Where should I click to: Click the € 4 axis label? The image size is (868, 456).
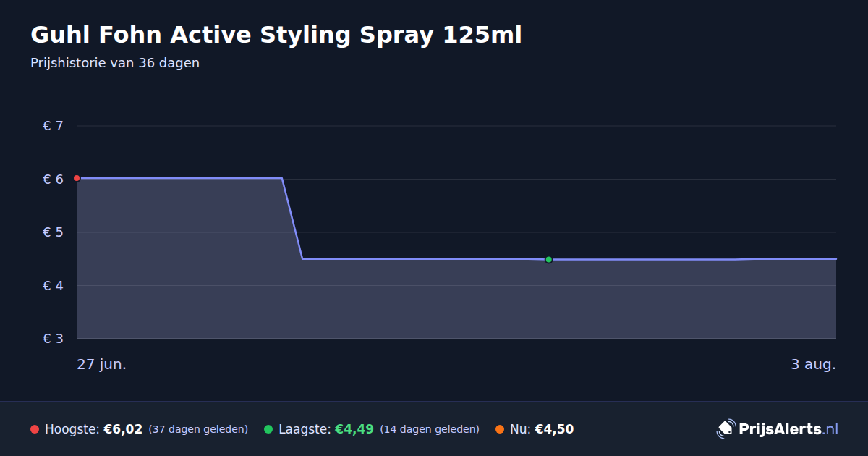click(x=54, y=285)
